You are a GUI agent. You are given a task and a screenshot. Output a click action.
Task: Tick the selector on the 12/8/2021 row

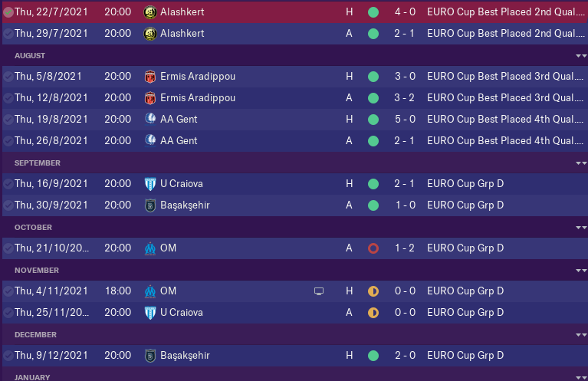tap(8, 98)
